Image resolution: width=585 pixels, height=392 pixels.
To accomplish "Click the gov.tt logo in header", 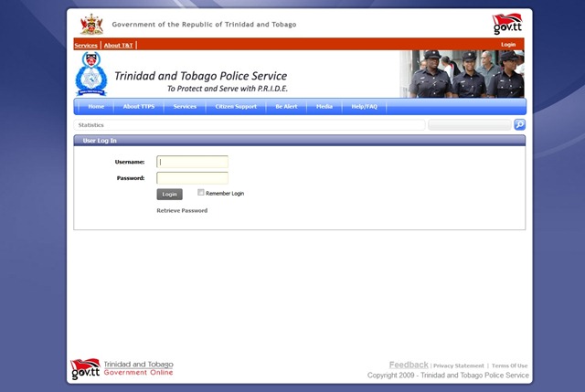I will (x=507, y=25).
